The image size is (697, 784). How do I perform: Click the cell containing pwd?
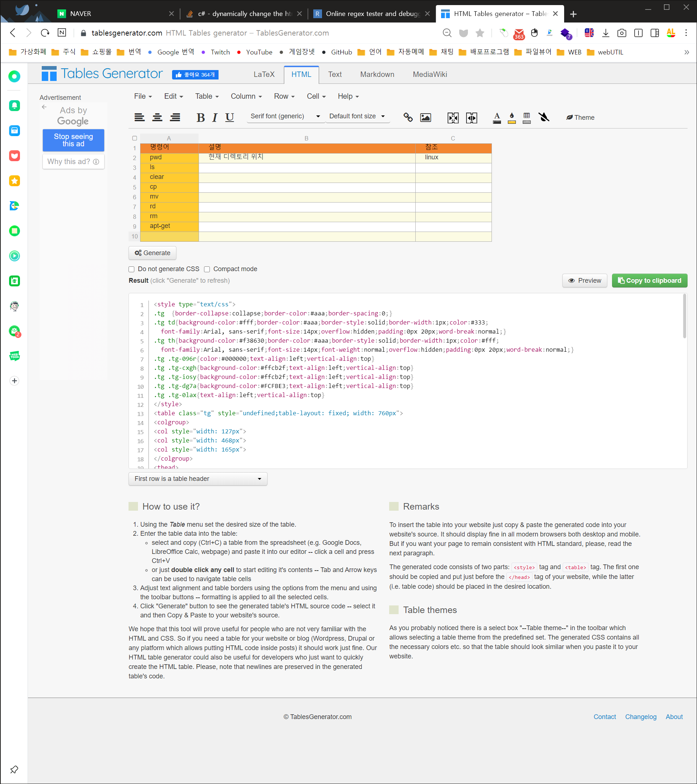[x=169, y=157]
